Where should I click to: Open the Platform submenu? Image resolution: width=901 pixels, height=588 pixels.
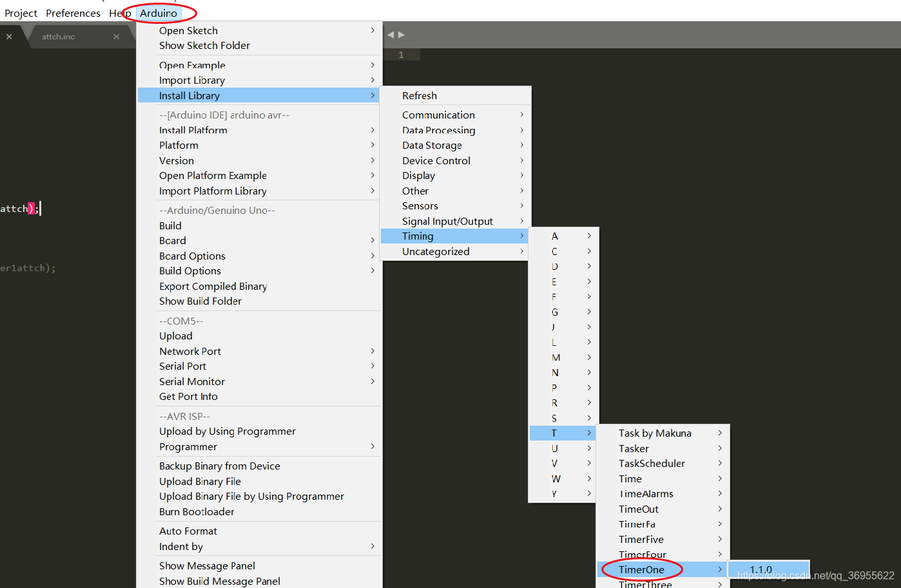click(258, 146)
